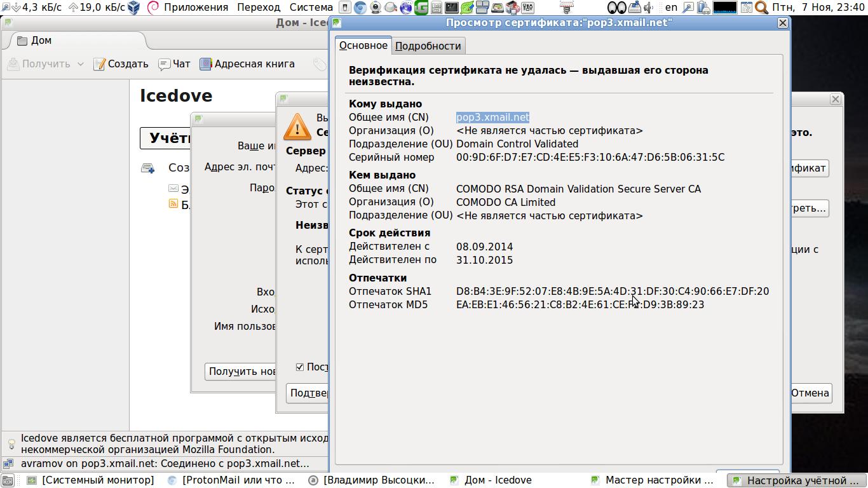868x488 pixels.
Task: Click Подтвердить button in exception dialog
Action: pyautogui.click(x=308, y=393)
